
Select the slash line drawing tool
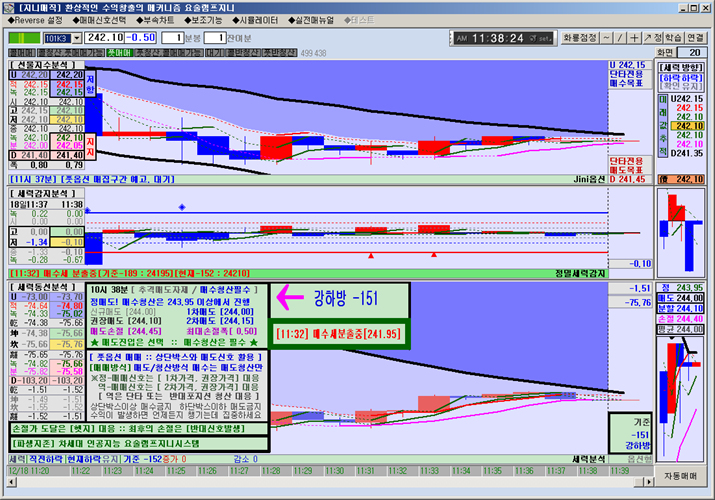tap(620, 38)
